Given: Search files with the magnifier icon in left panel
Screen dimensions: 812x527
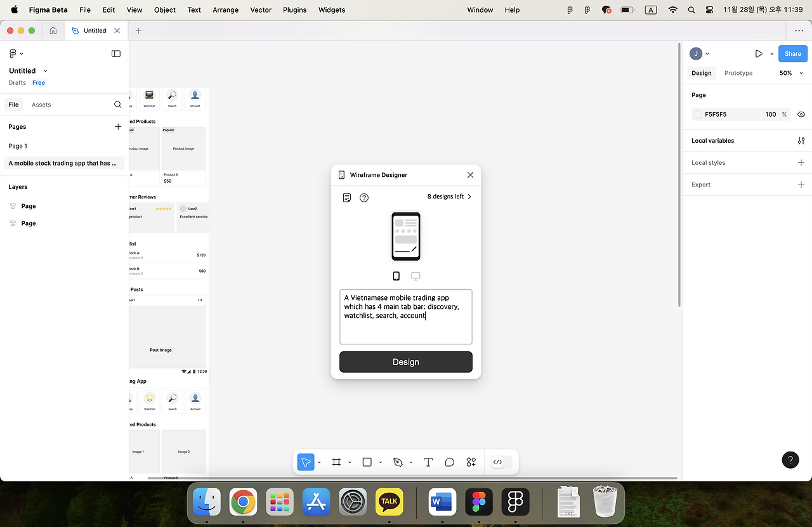Looking at the screenshot, I should coord(118,105).
